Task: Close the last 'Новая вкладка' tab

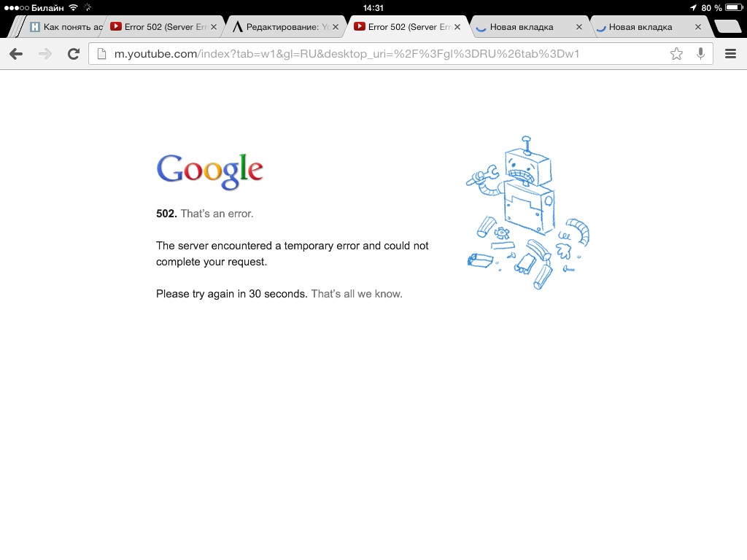Action: coord(698,27)
